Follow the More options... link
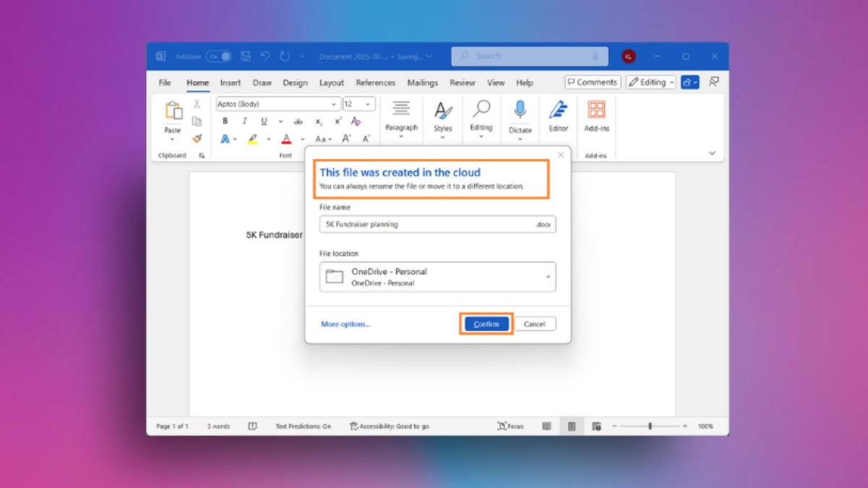The image size is (868, 488). 346,324
